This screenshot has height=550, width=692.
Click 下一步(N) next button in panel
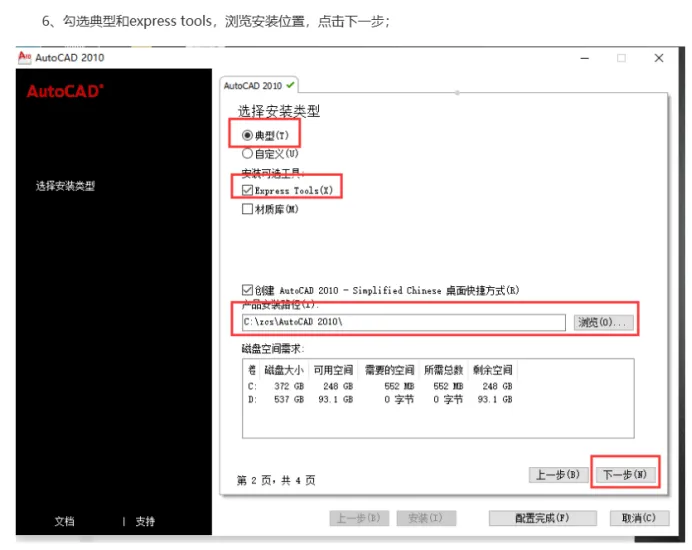624,475
